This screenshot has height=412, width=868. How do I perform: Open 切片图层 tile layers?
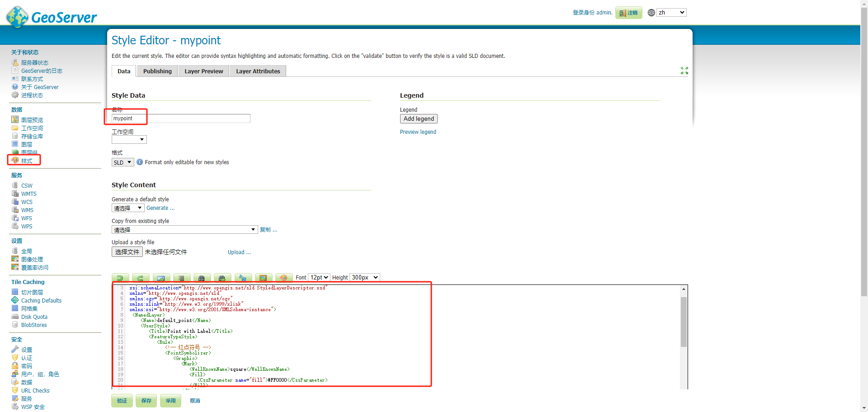pos(32,293)
